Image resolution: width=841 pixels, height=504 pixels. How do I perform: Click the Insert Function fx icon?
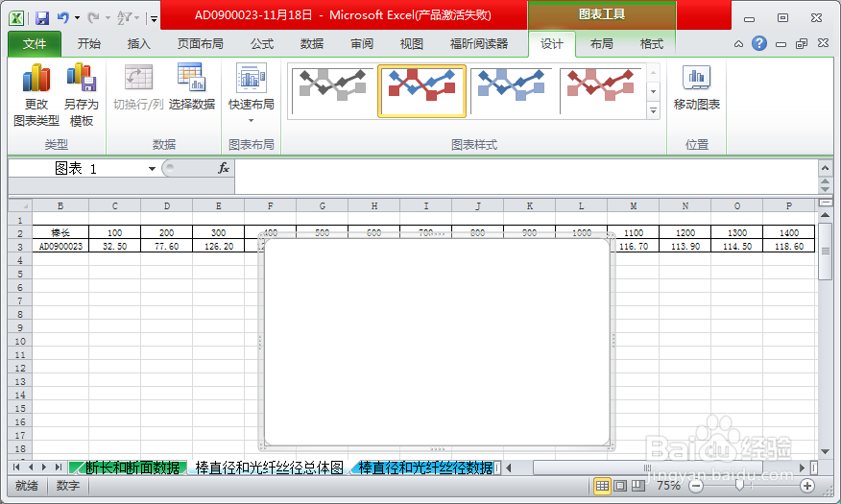click(224, 168)
